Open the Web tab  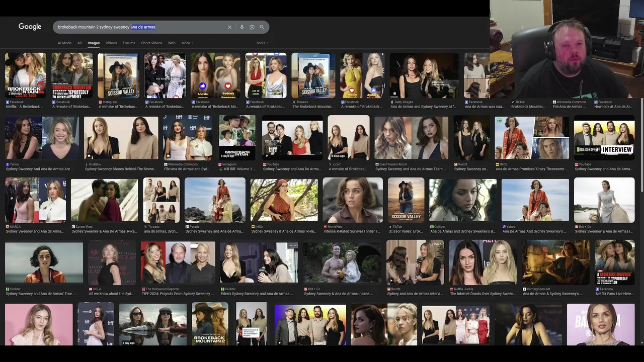click(x=172, y=43)
